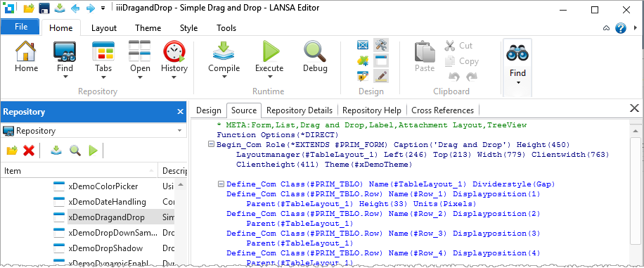This screenshot has height=268, width=644.
Task: Close the Repository panel
Action: coord(180,111)
